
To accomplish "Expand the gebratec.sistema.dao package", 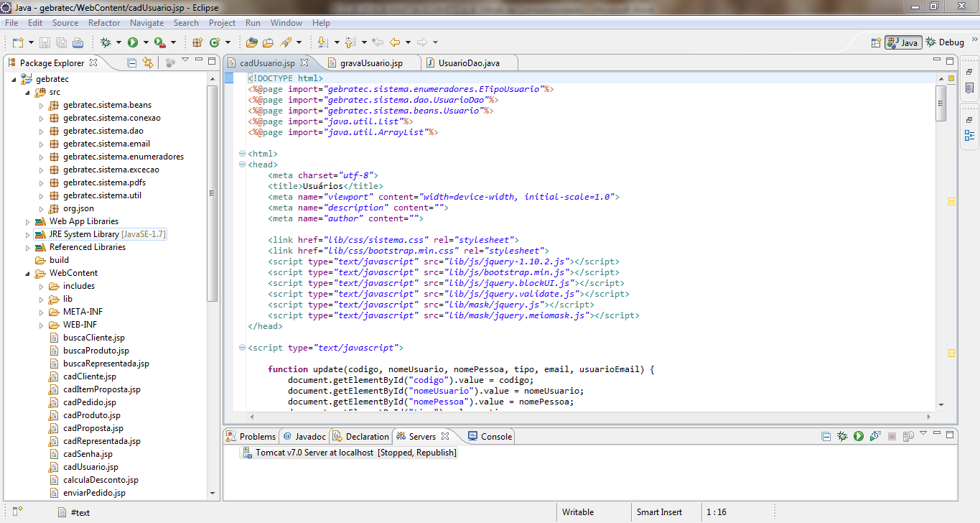I will coord(42,131).
